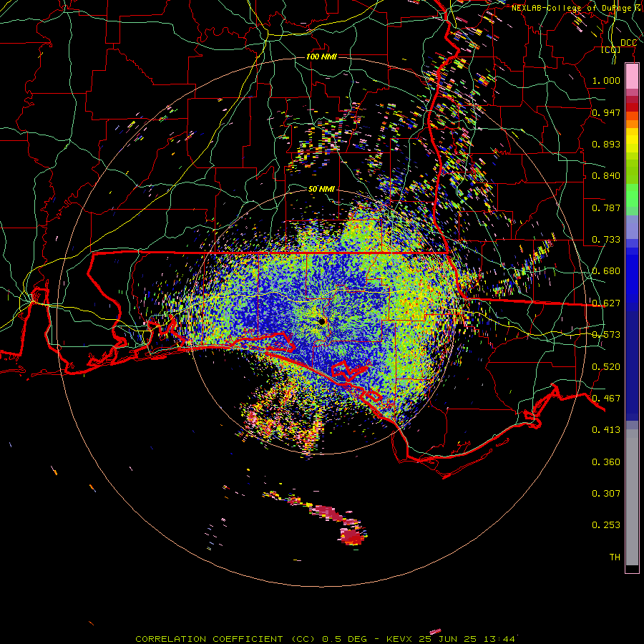Viewport: 644px width, 644px height.
Task: Select the 0.573 legend value
Action: (606, 334)
